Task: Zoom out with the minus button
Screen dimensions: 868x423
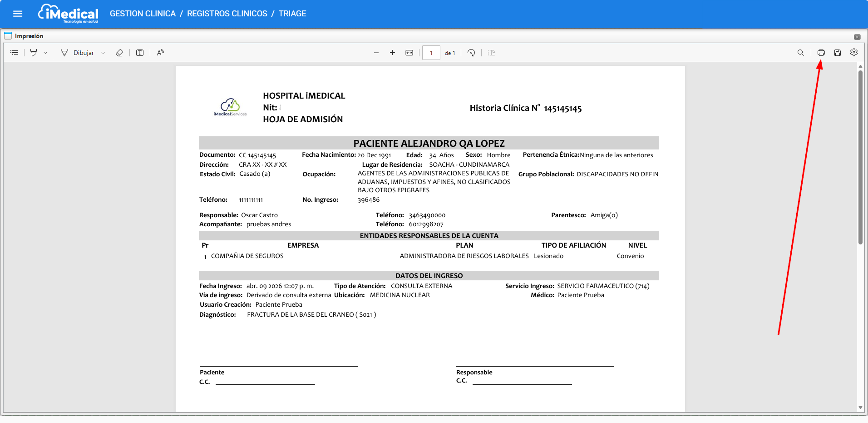Action: coord(376,53)
